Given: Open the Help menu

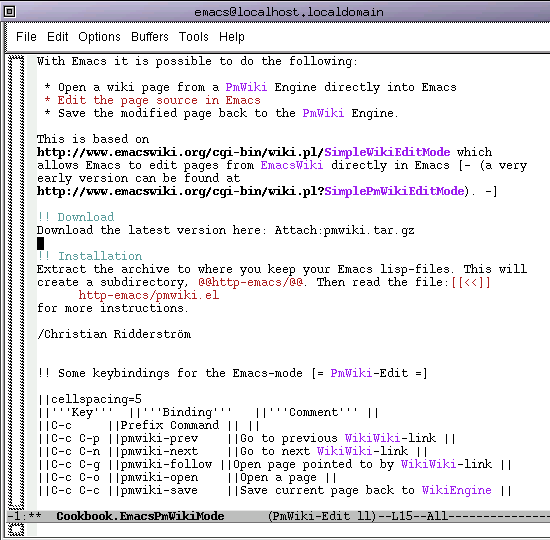Looking at the screenshot, I should 232,36.
